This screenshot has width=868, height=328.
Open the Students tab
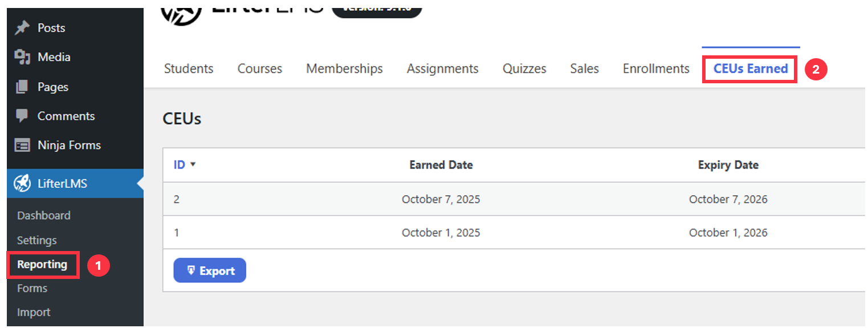[189, 68]
